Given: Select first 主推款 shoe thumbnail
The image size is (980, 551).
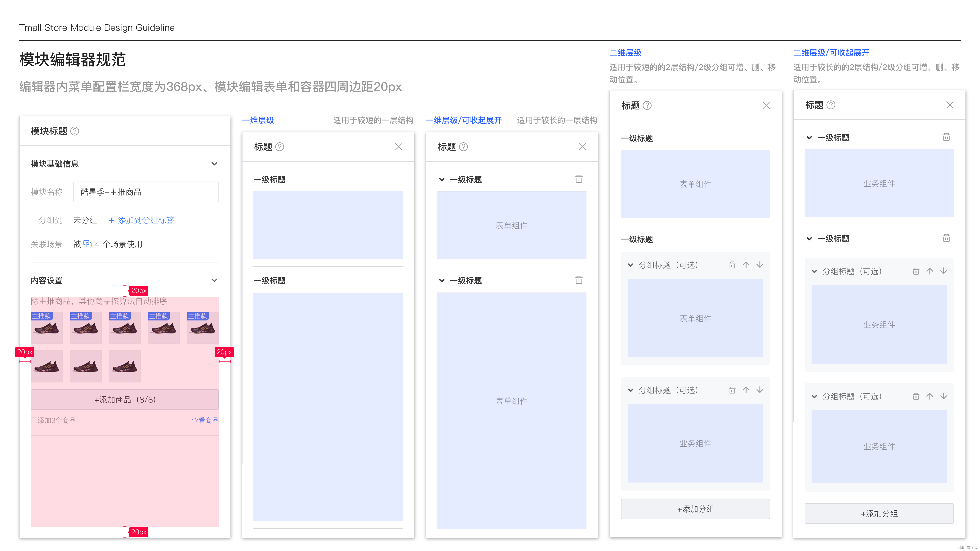Looking at the screenshot, I should click(x=46, y=328).
